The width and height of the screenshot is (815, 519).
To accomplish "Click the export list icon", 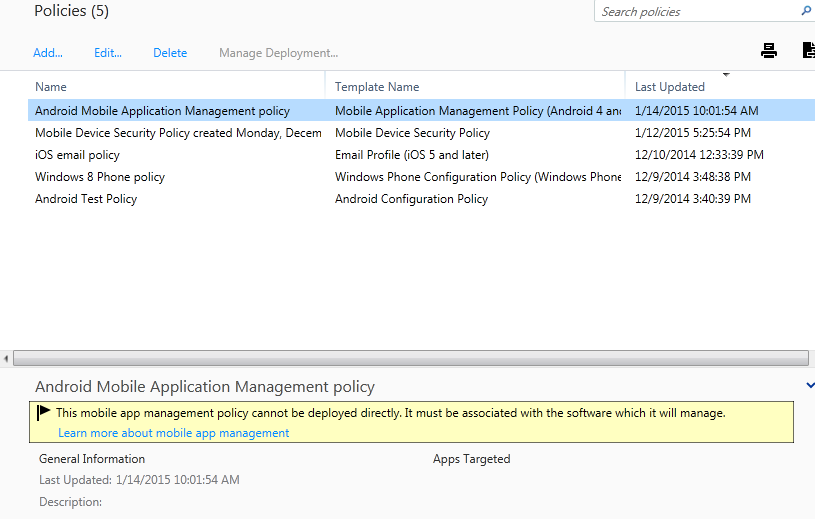I will click(x=809, y=50).
